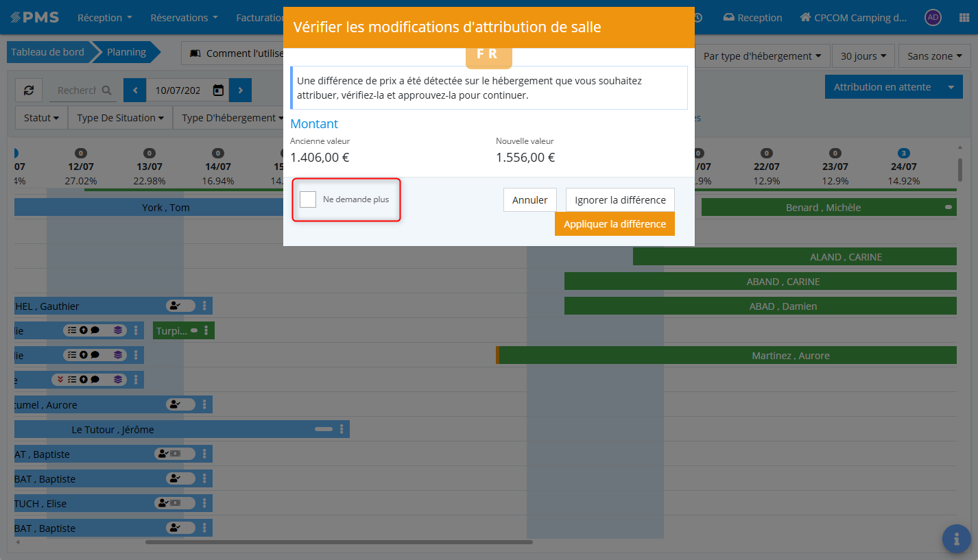Click 'Appliquer la différence' button
Viewport: 978px width, 560px height.
(615, 224)
